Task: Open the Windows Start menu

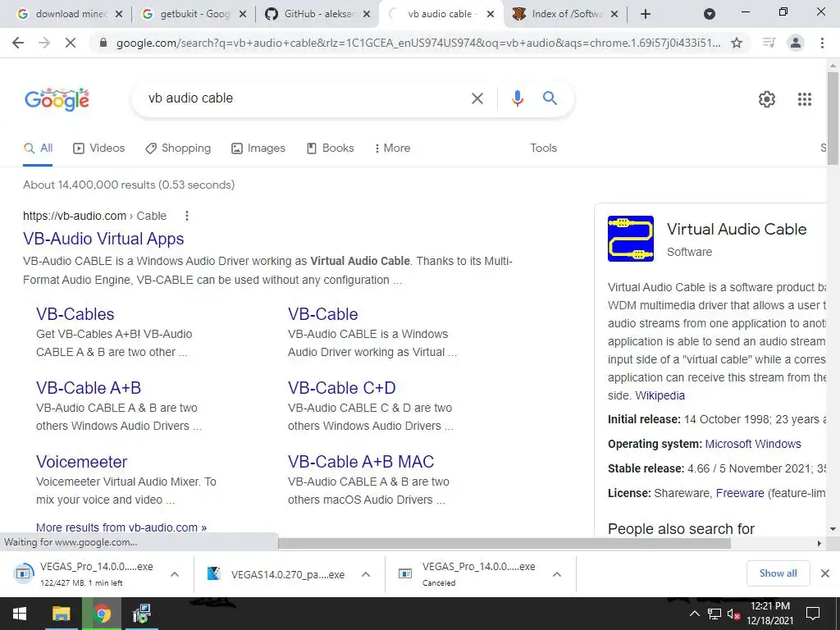Action: tap(20, 614)
